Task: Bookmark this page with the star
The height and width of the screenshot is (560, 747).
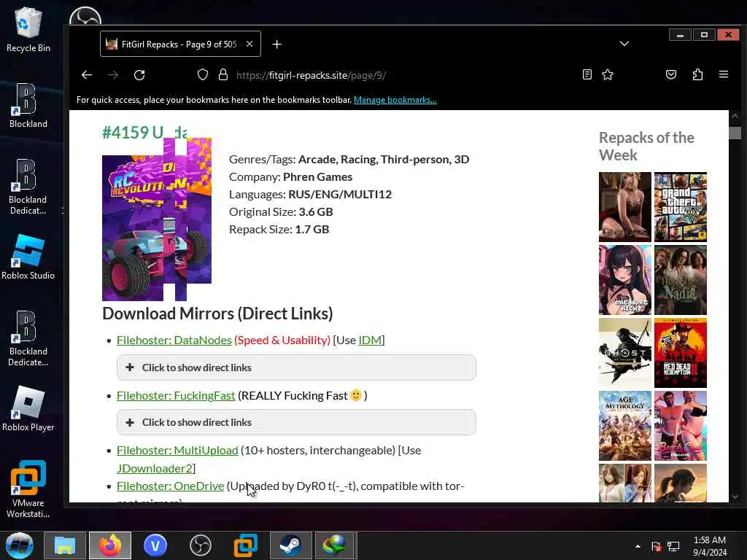Action: (608, 74)
